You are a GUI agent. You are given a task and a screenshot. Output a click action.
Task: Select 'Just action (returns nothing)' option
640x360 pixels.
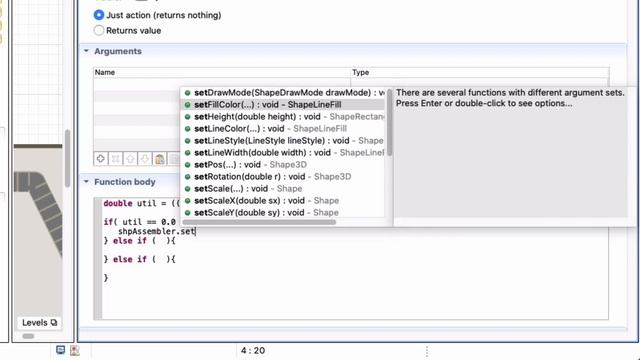click(99, 15)
